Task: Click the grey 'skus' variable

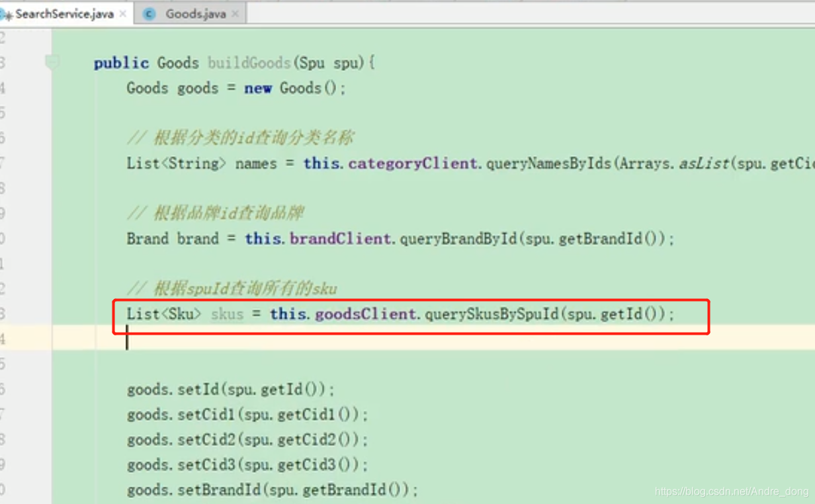Action: (x=227, y=314)
